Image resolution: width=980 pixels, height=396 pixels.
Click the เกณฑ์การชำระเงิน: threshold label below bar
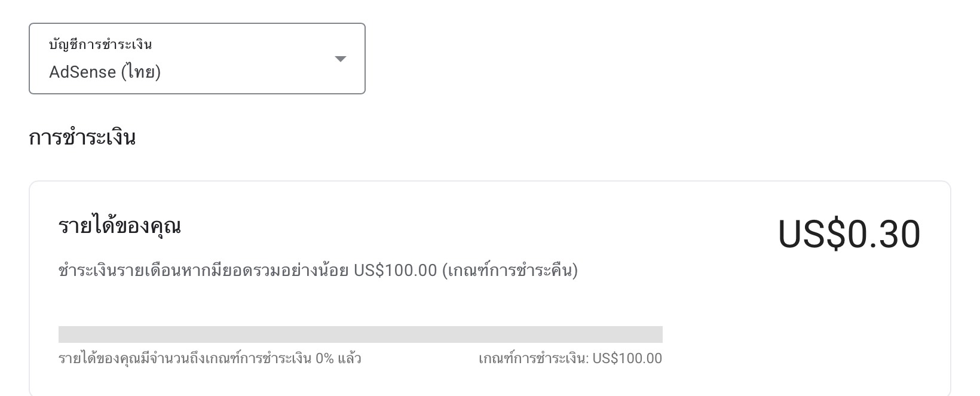534,358
